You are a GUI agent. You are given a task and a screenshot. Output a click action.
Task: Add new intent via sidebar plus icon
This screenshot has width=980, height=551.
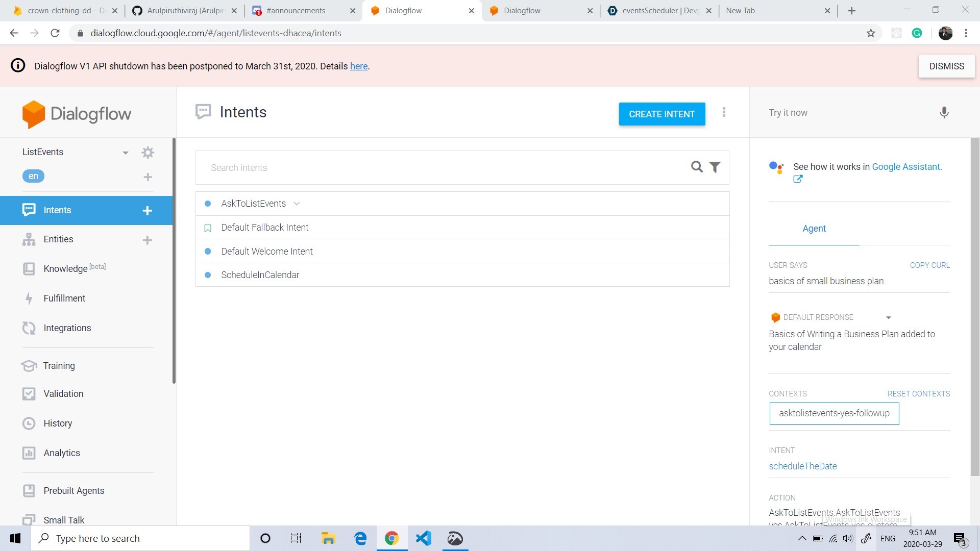(x=147, y=211)
